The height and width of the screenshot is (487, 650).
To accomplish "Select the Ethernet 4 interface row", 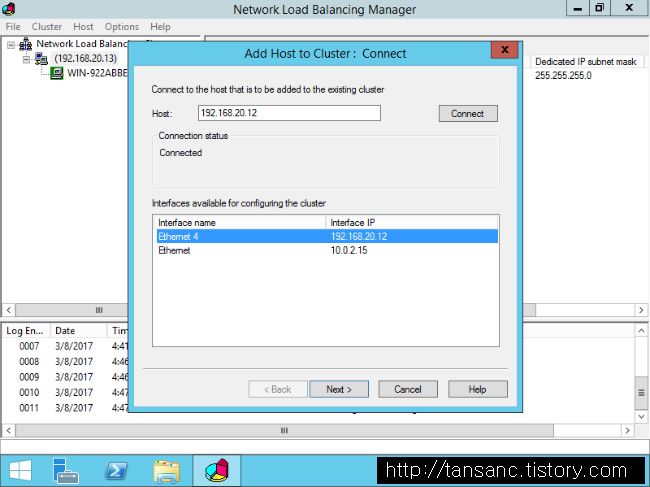I will 327,236.
